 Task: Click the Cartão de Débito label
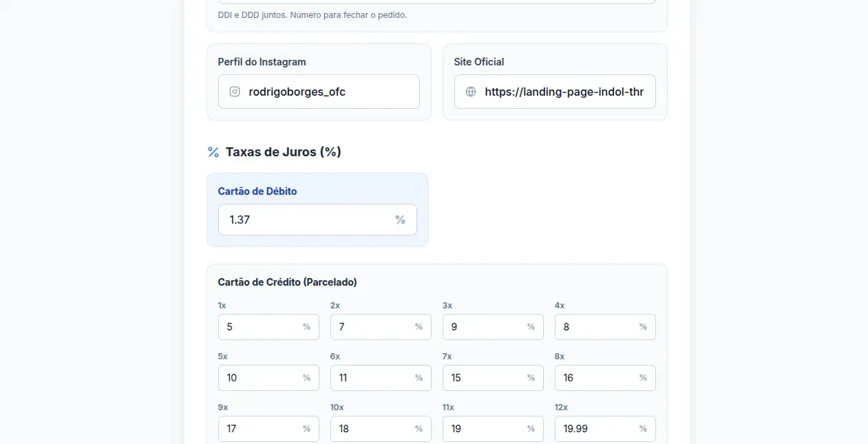click(x=257, y=191)
